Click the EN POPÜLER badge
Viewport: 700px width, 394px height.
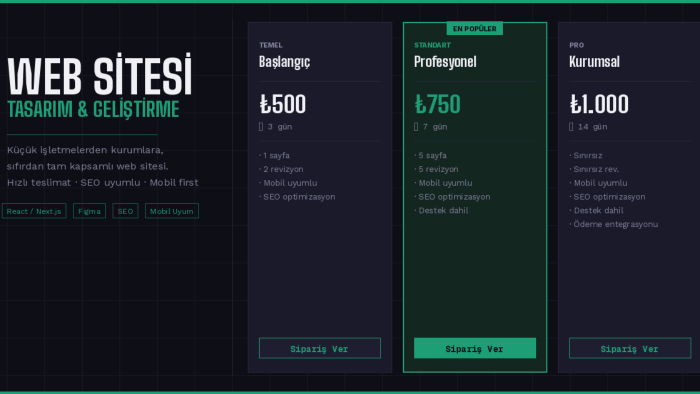pyautogui.click(x=475, y=29)
